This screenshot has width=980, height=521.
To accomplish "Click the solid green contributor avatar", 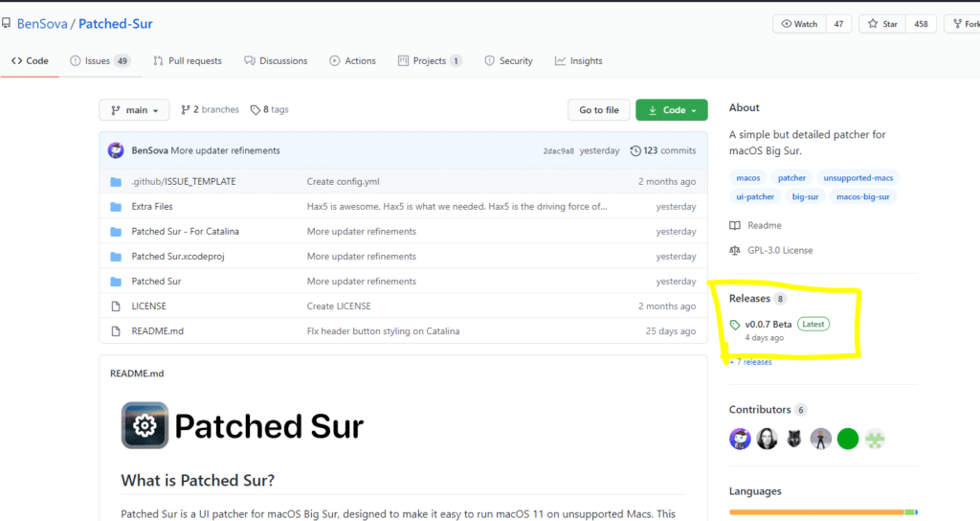I will (848, 439).
